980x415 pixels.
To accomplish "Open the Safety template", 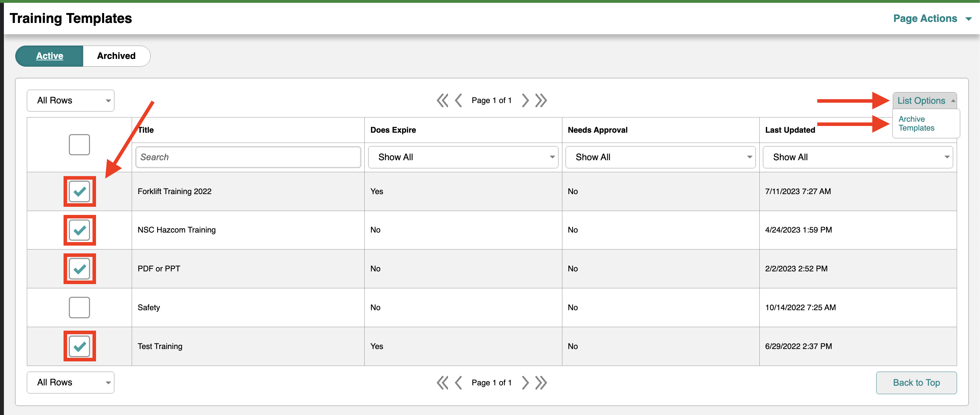I will coord(148,307).
